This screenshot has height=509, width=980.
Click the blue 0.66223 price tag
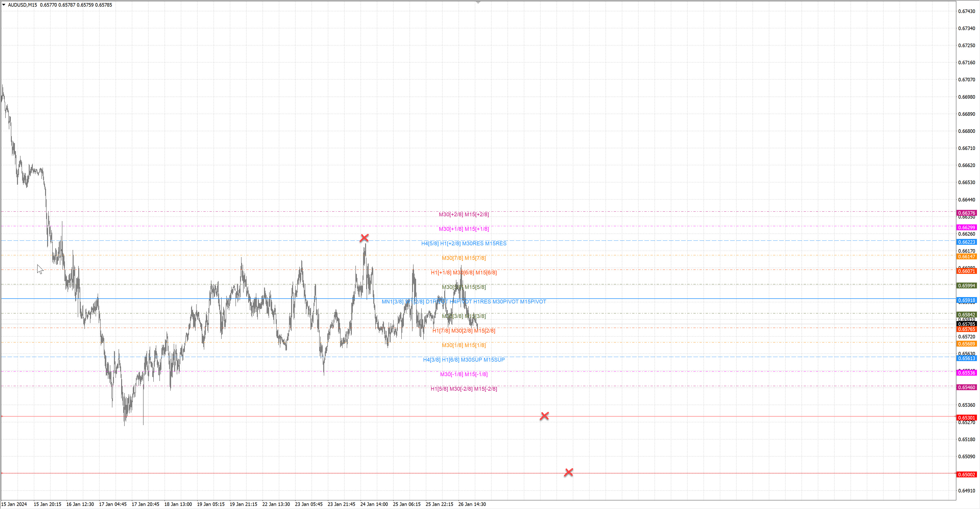[x=966, y=242]
